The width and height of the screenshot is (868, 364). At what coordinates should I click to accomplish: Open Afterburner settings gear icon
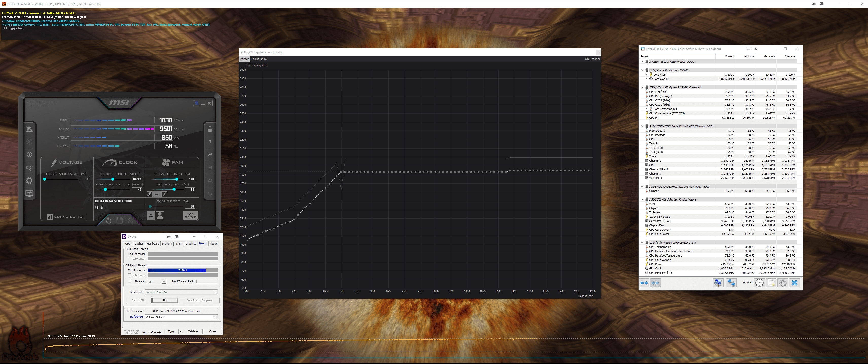[x=29, y=181]
